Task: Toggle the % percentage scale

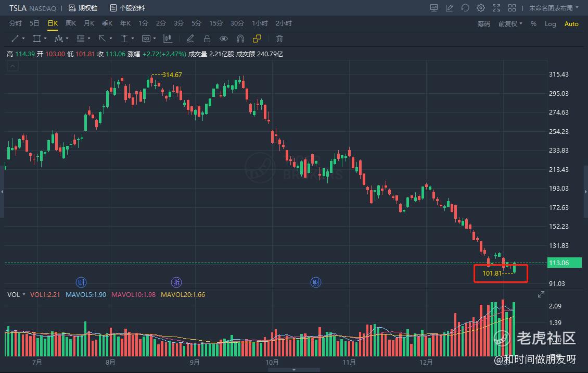Action: (x=534, y=23)
